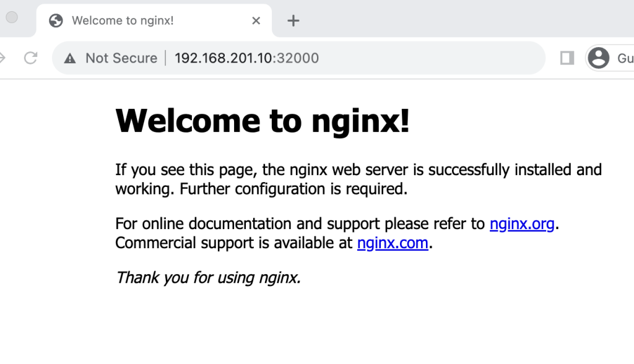Click the forward navigation arrow
Screen dimensions: 634x364
pos(2,58)
